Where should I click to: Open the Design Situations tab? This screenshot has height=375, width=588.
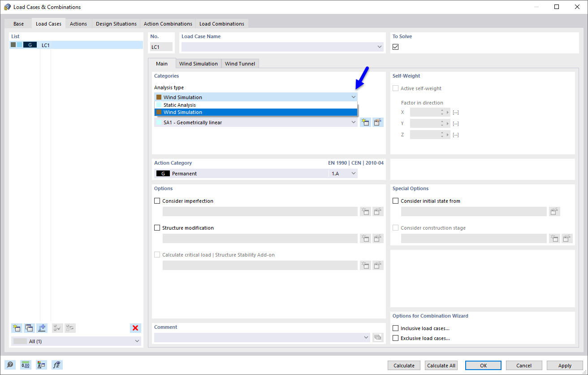pyautogui.click(x=116, y=24)
